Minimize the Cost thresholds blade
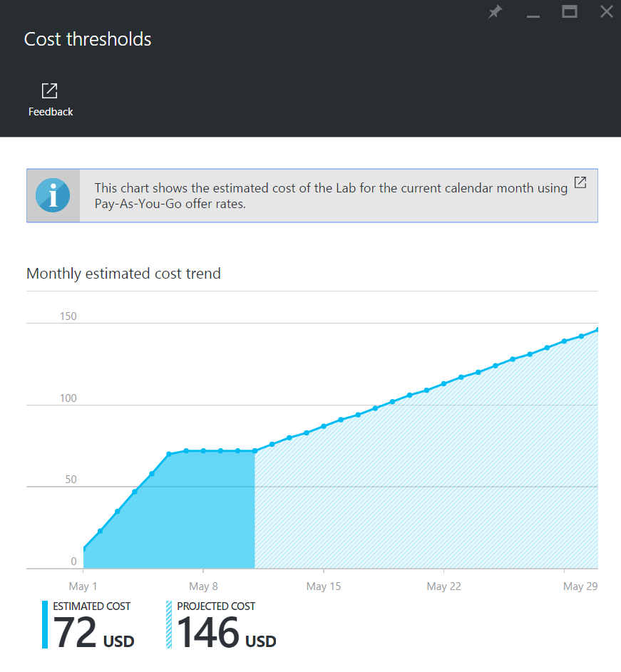 pyautogui.click(x=533, y=12)
